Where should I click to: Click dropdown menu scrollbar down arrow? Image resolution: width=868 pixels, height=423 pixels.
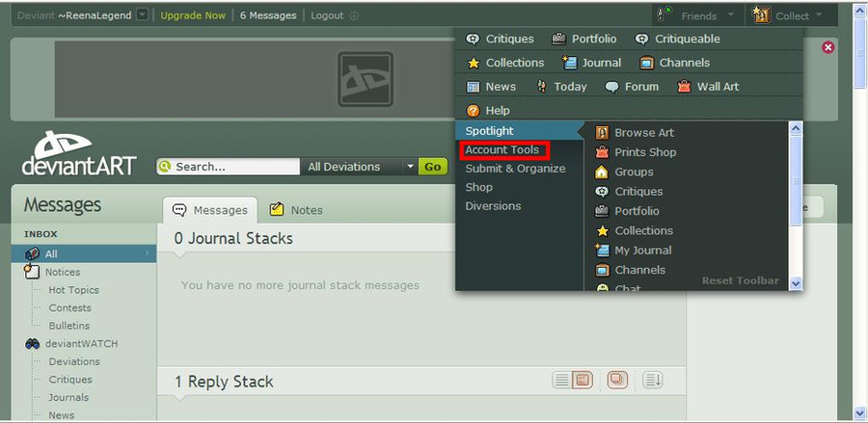point(796,283)
